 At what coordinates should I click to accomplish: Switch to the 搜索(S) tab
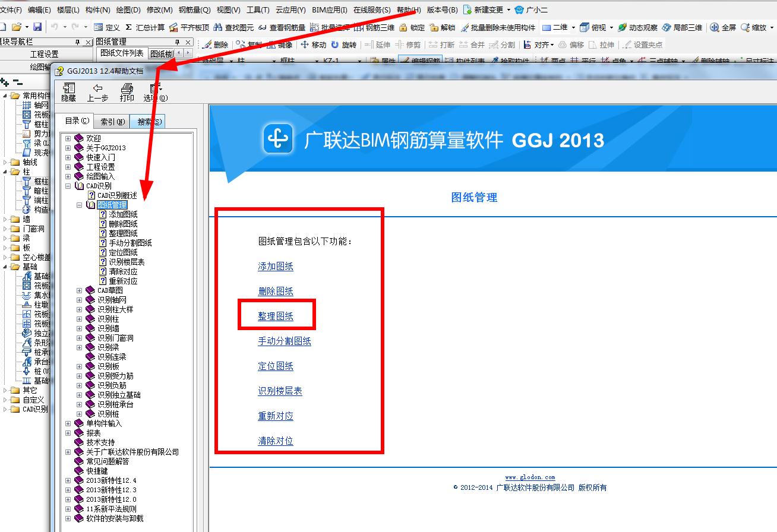click(148, 122)
